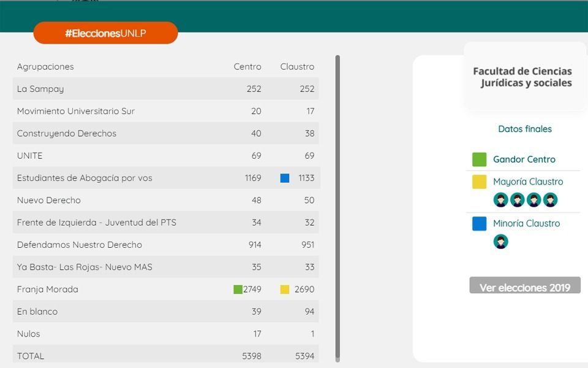Select Estudiantes de Abogacía por vos label
The image size is (588, 368).
pos(85,178)
